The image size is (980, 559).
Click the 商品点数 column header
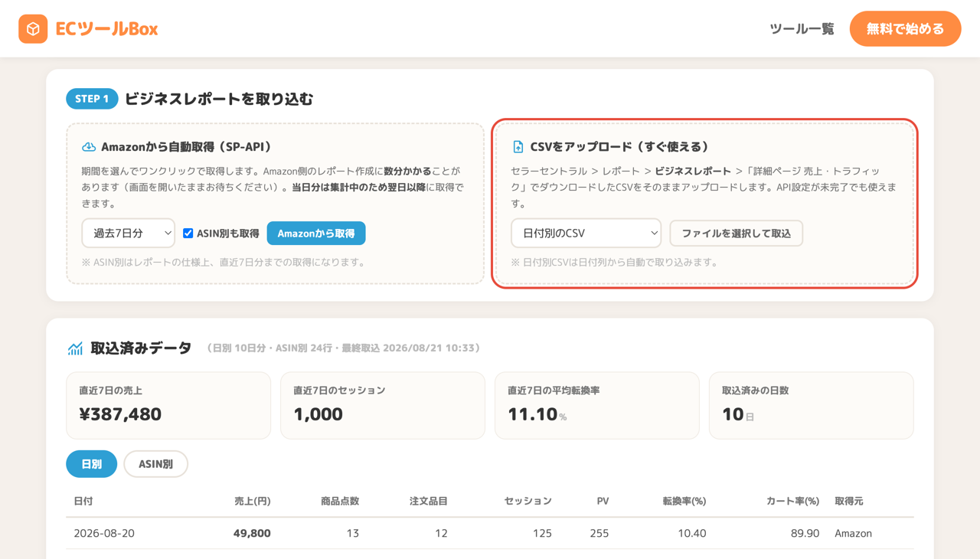click(x=340, y=501)
